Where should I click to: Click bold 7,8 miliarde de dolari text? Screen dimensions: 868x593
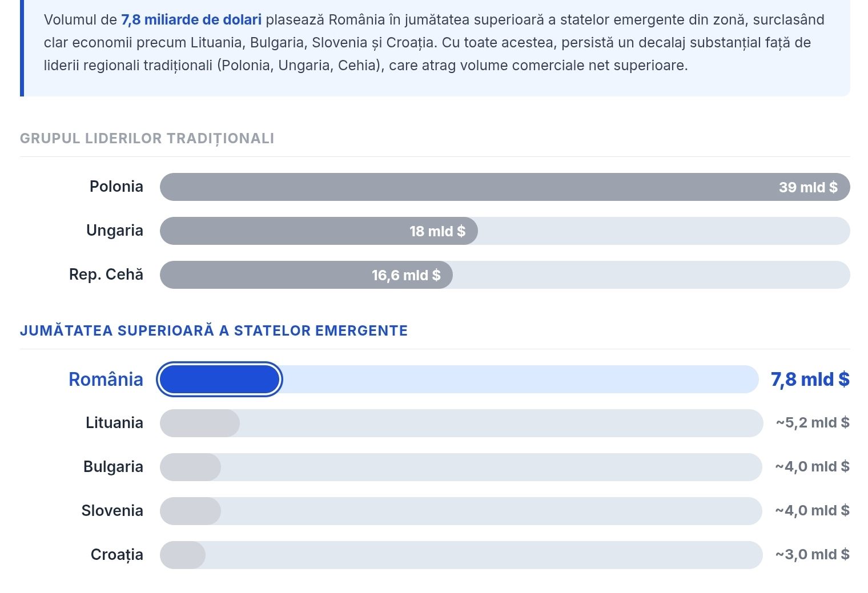[x=191, y=20]
